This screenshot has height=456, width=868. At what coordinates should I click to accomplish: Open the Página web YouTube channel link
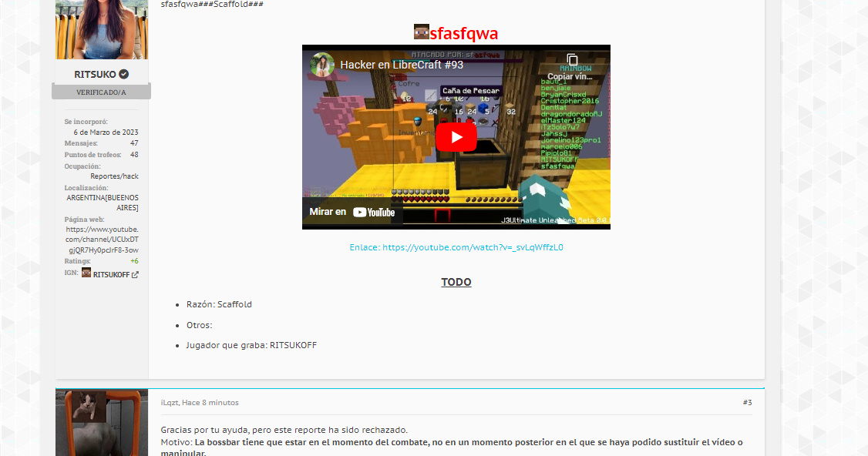[102, 240]
